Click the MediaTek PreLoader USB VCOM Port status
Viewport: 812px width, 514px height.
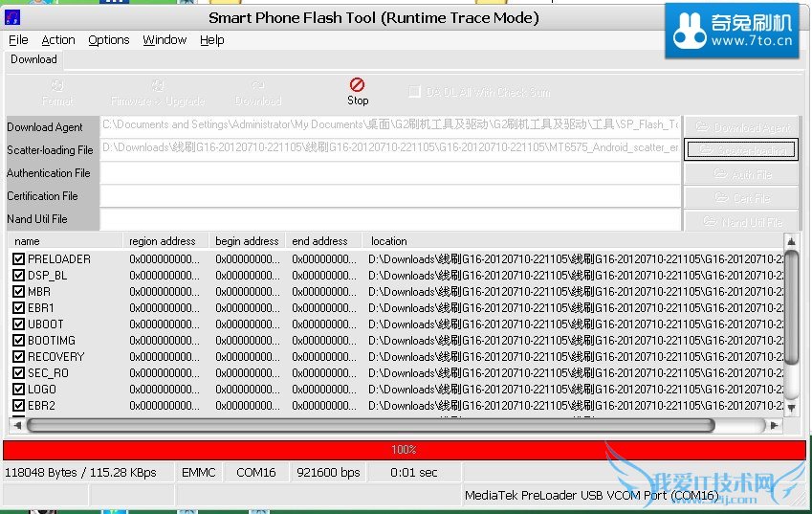click(x=591, y=496)
